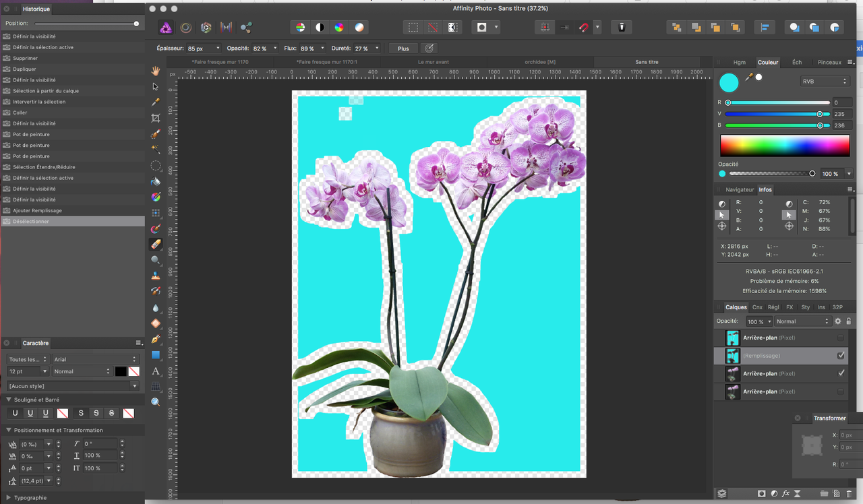Enable visibility of the top Arrière-plan layer
Screen dimensions: 863x504
point(840,337)
